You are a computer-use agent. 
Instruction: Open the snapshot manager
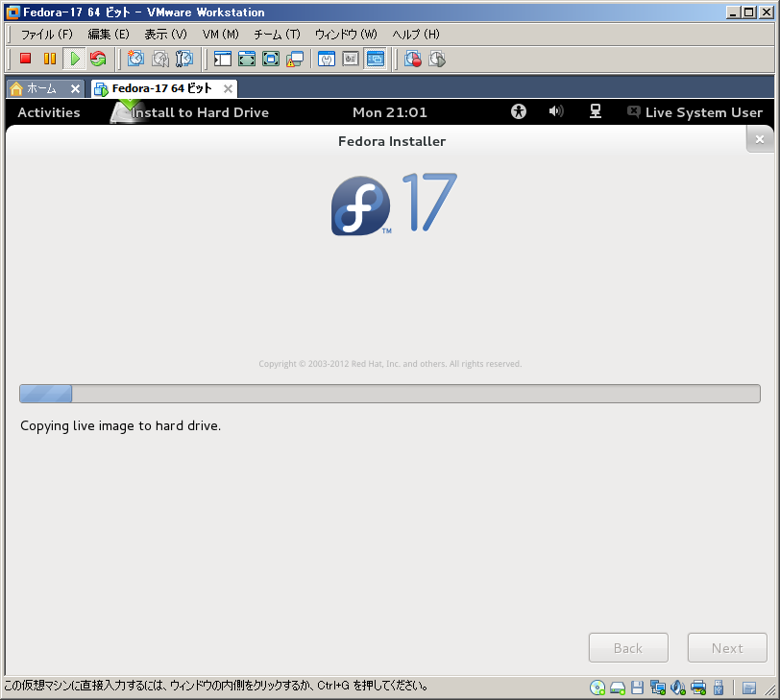183,59
